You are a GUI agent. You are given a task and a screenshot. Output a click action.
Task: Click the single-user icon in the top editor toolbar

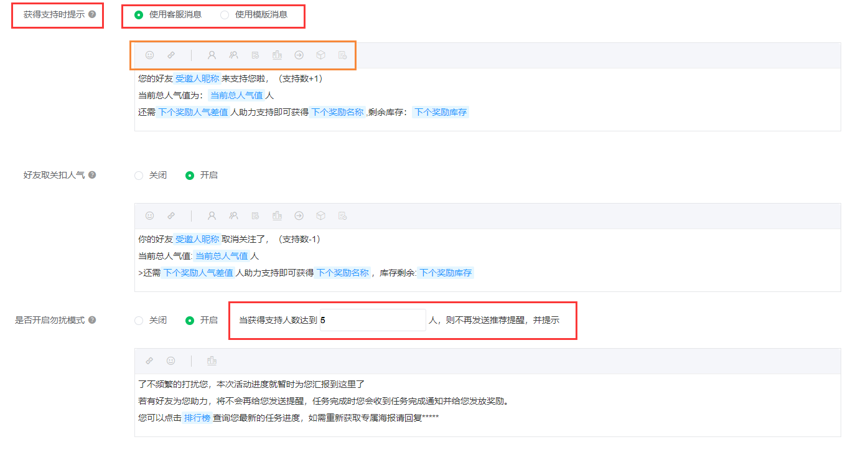(x=212, y=55)
